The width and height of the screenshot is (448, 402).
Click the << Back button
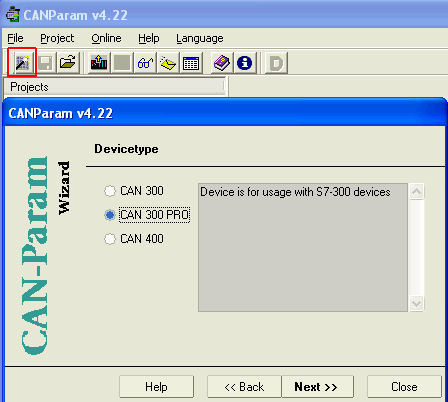244,387
